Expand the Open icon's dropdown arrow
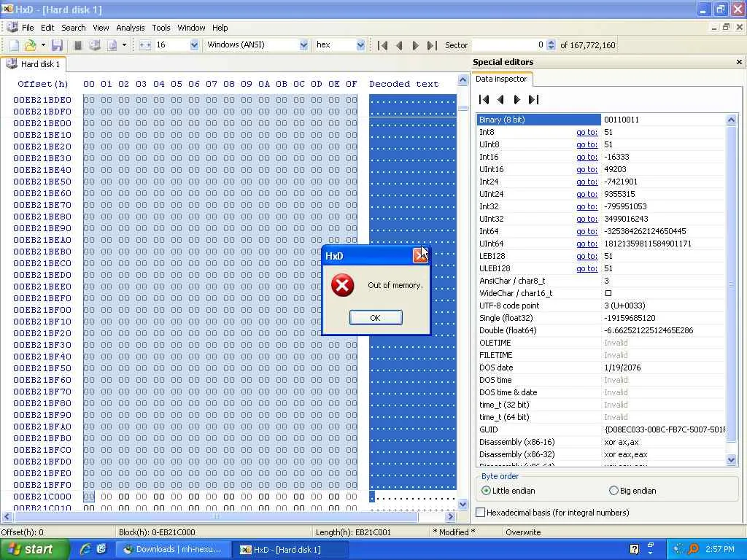The image size is (747, 560). coord(43,45)
